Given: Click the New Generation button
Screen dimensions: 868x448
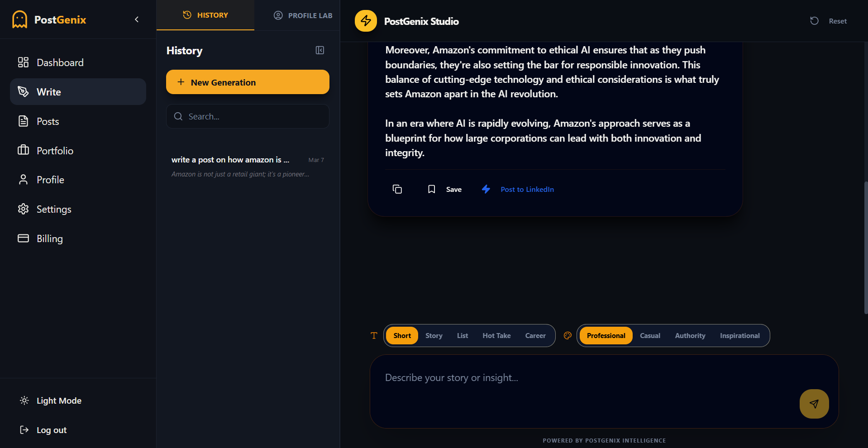Looking at the screenshot, I should pos(248,82).
